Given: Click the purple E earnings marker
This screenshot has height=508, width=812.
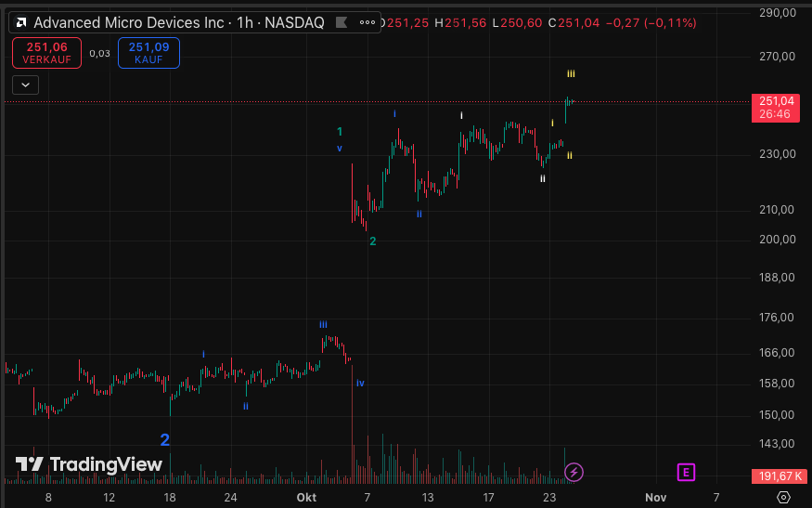Looking at the screenshot, I should [x=686, y=473].
